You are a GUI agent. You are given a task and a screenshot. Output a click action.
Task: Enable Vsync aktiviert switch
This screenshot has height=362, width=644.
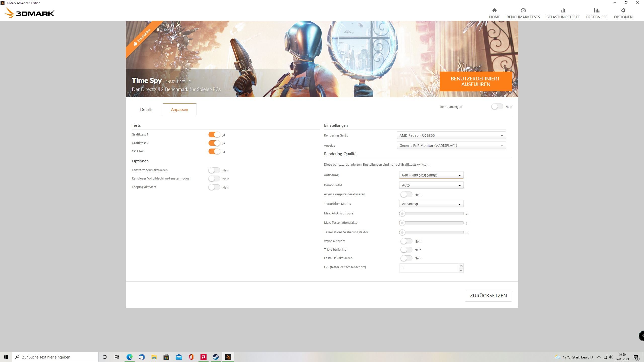pyautogui.click(x=406, y=241)
